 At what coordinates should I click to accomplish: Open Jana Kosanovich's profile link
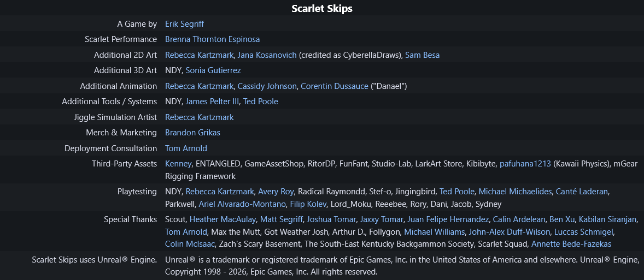pos(267,55)
